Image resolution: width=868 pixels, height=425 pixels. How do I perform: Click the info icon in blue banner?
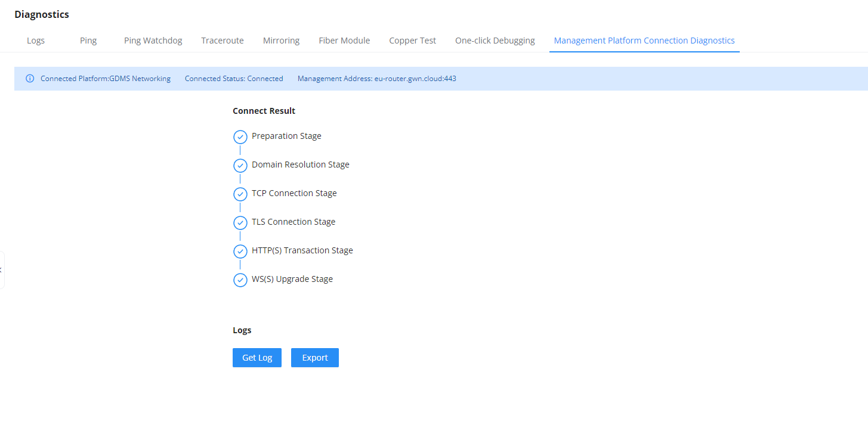click(30, 79)
